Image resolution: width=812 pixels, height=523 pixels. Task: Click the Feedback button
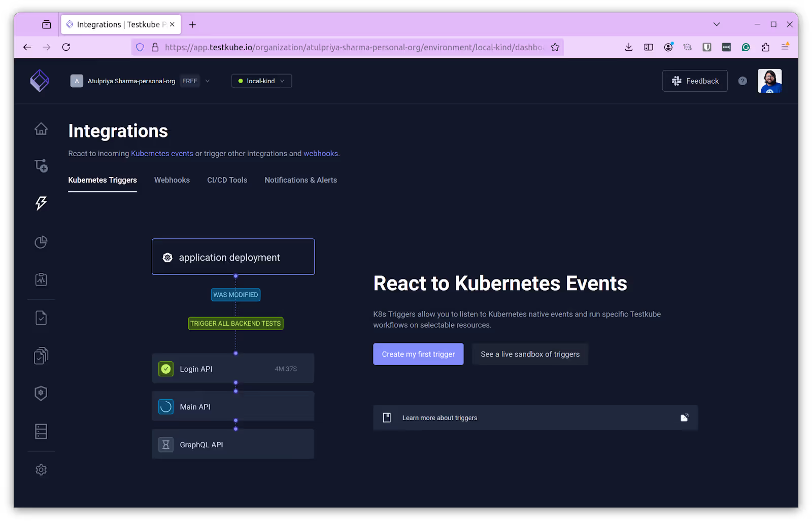coord(695,81)
